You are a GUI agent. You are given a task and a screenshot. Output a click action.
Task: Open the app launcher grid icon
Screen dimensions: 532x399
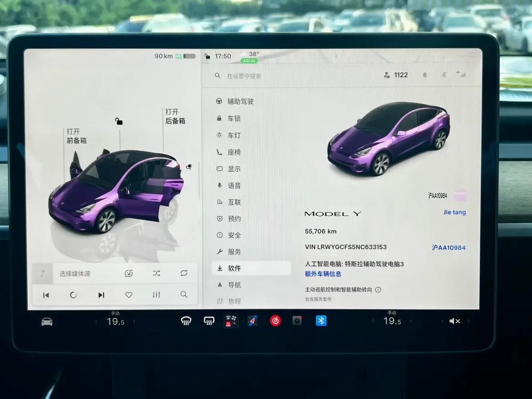231,321
